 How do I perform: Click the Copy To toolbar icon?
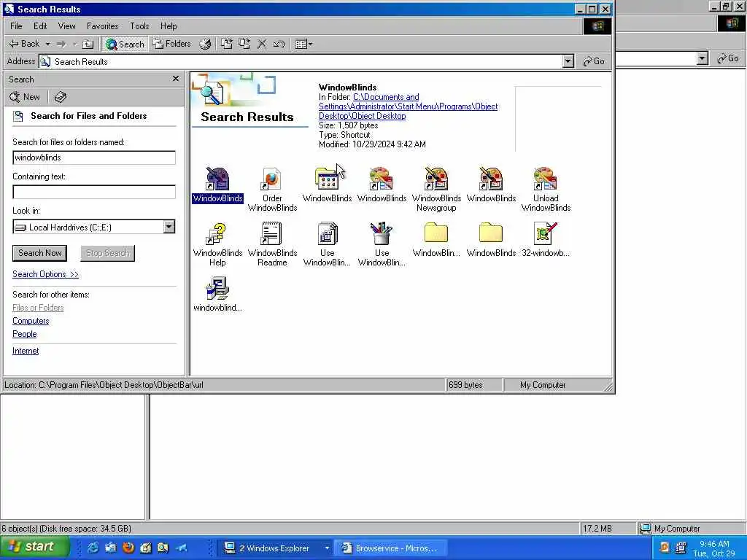[244, 44]
